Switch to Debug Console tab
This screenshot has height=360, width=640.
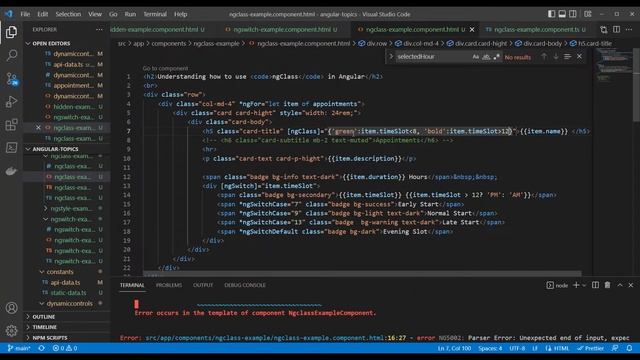pyautogui.click(x=245, y=285)
